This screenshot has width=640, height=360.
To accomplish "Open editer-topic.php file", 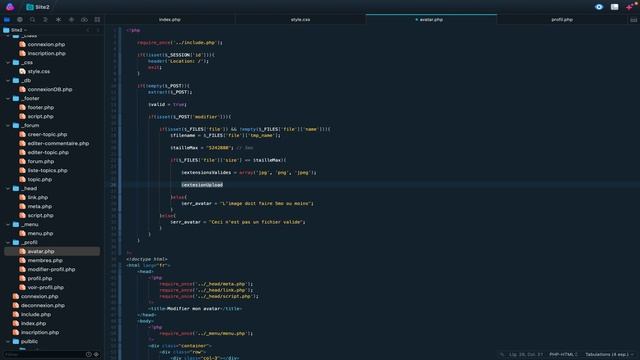I will [x=44, y=152].
